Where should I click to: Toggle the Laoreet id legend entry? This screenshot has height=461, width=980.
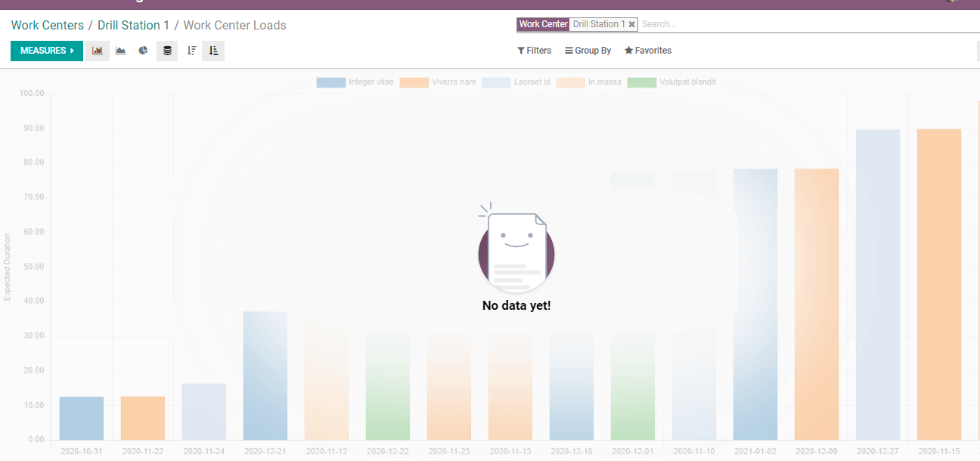point(516,82)
